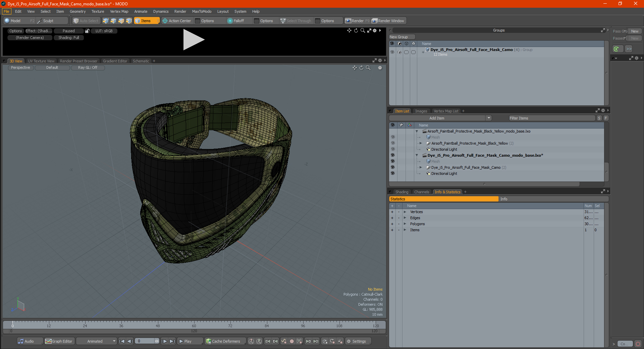Toggle the preview lock icon
Screen dimensions: 644x349
tap(87, 31)
